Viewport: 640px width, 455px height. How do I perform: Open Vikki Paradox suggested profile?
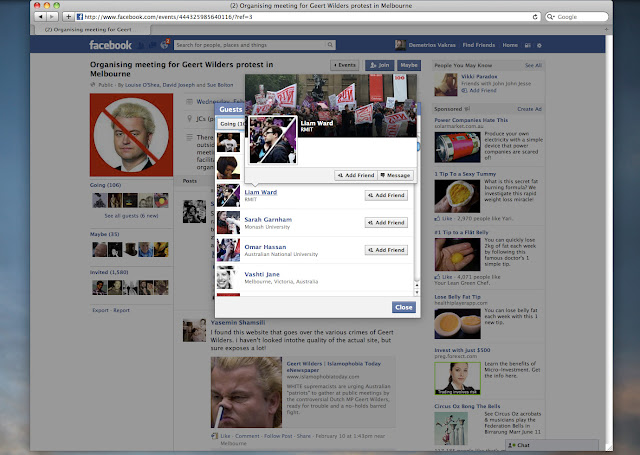pos(479,77)
